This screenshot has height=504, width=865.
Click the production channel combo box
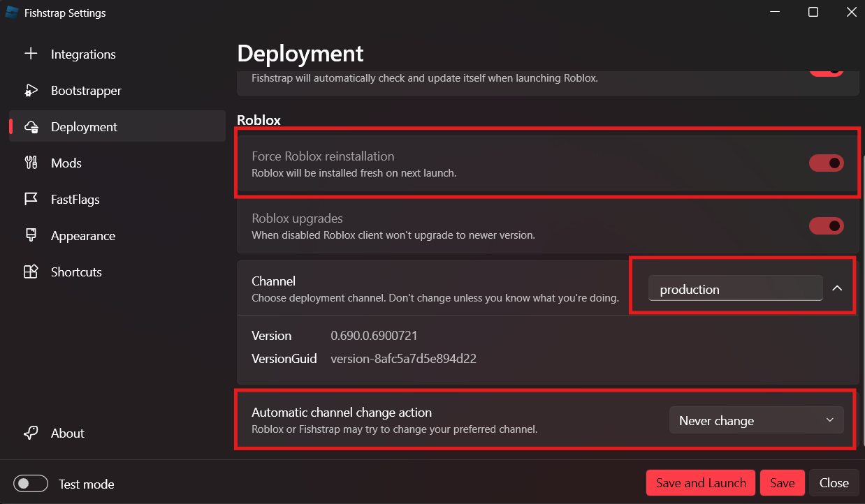735,288
